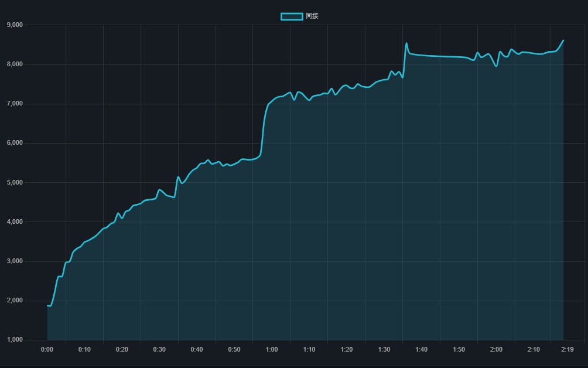Click the 1:40 time label
The width and height of the screenshot is (588, 368).
point(422,350)
